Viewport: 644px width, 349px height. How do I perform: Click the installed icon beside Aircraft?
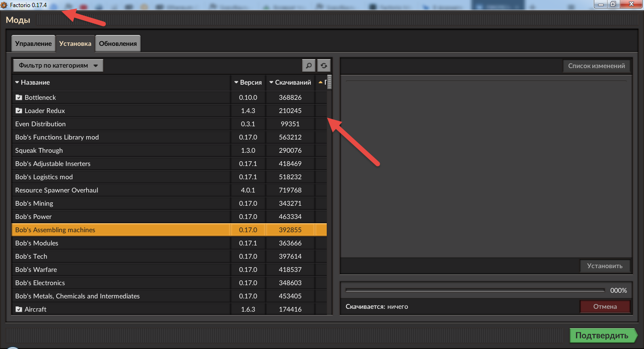[19, 309]
